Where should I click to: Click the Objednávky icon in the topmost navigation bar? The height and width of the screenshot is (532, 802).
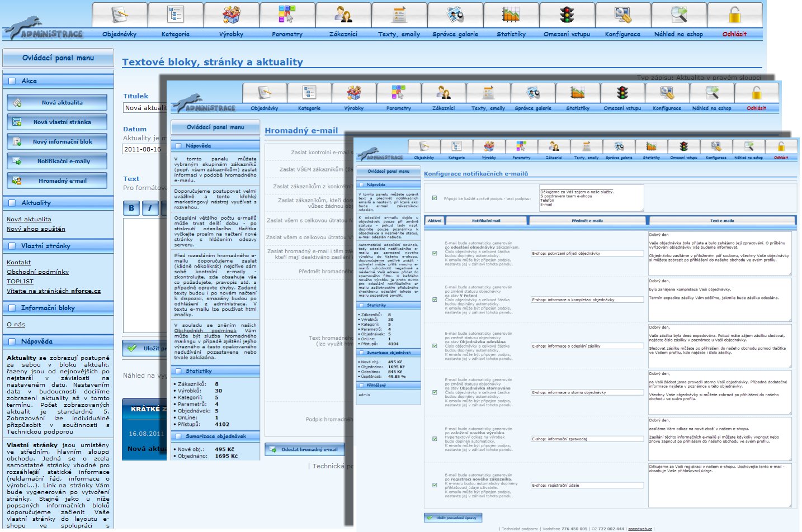[119, 15]
